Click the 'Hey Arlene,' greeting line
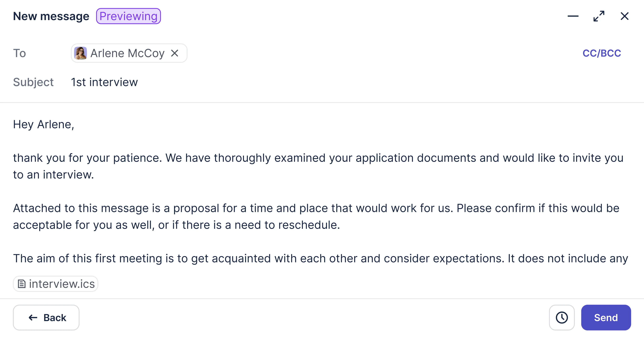The width and height of the screenshot is (644, 337). pos(44,124)
